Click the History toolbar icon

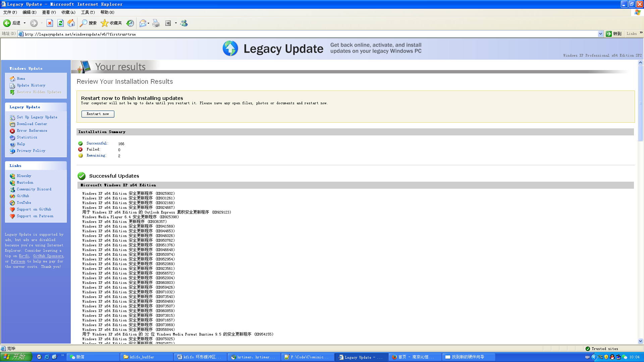(130, 23)
